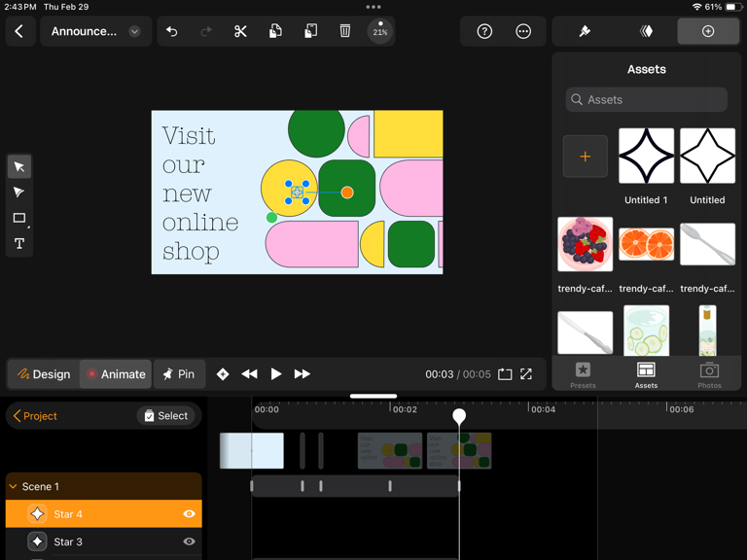The height and width of the screenshot is (560, 747).
Task: Select the Star 4 layer row
Action: pos(103,513)
